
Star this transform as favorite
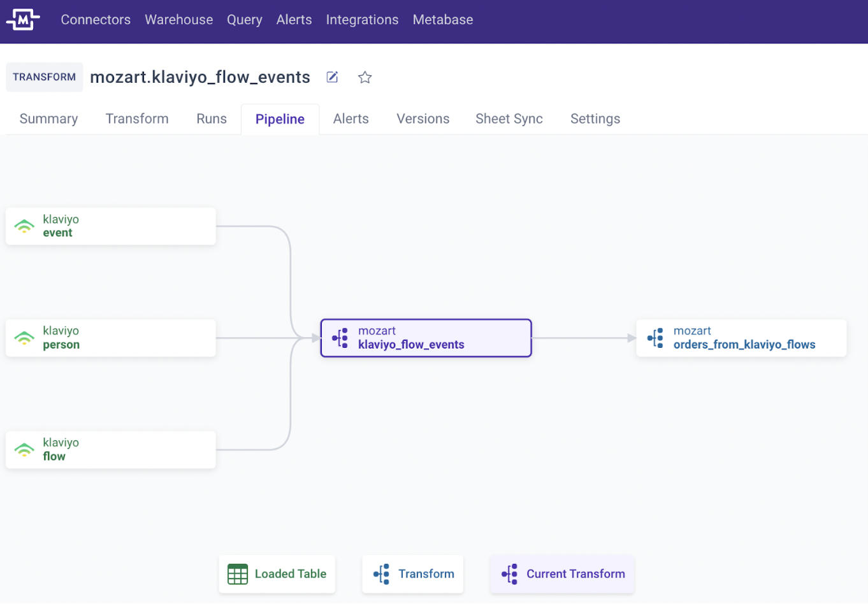[x=365, y=77]
